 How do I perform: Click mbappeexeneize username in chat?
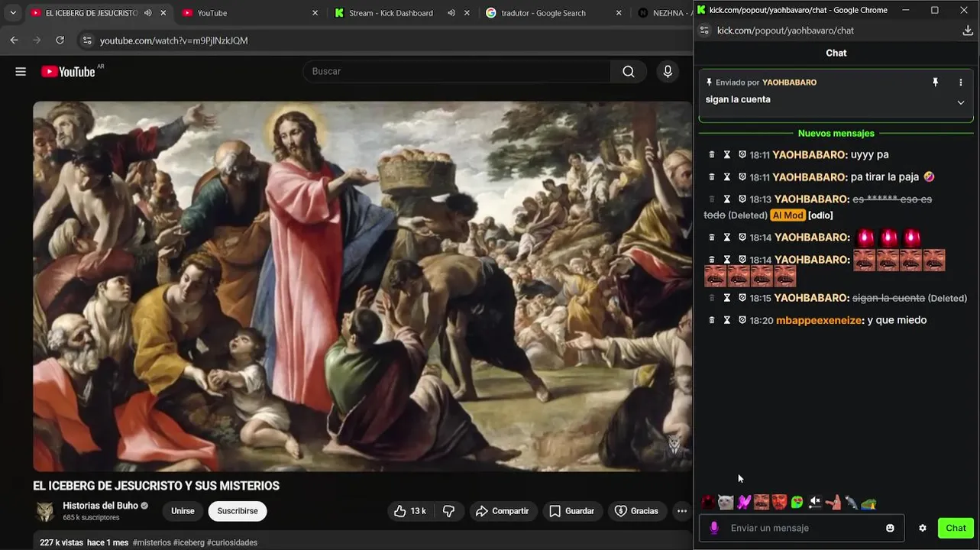[820, 320]
